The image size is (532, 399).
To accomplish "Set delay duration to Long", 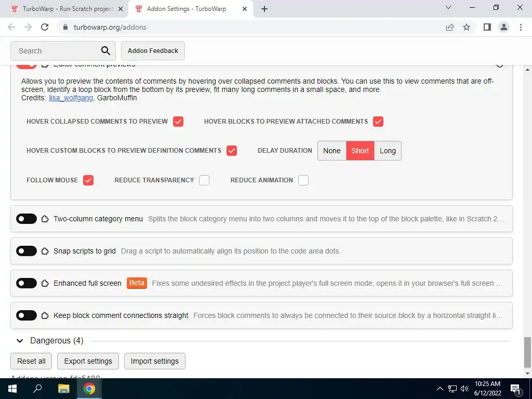I will (388, 151).
